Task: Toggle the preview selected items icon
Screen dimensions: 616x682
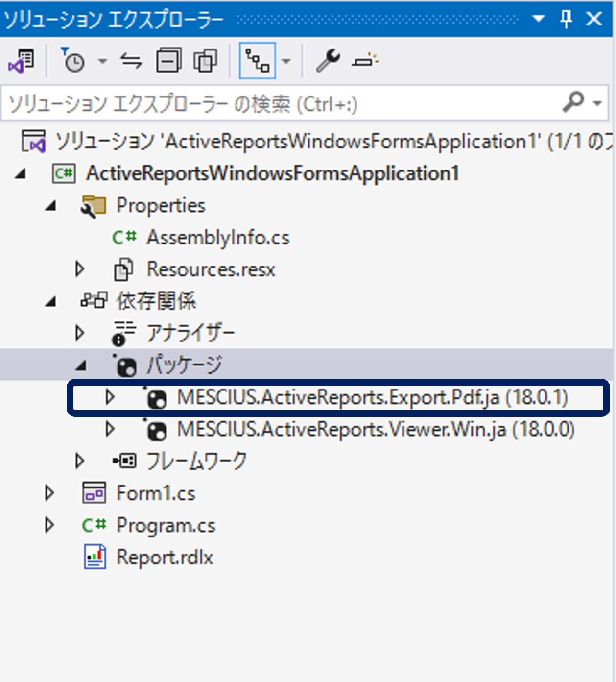Action: tap(365, 61)
